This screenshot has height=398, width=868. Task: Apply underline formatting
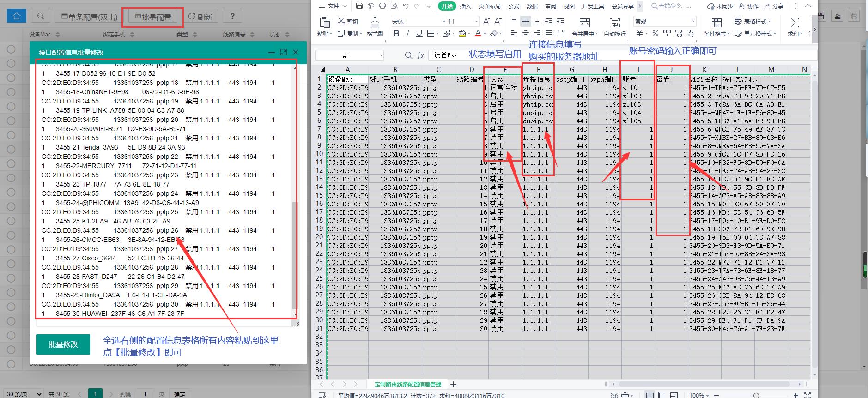(419, 33)
